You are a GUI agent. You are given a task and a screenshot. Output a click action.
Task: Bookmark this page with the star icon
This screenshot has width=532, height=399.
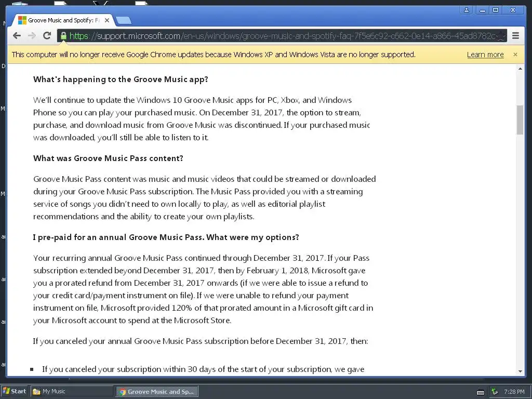tap(500, 36)
